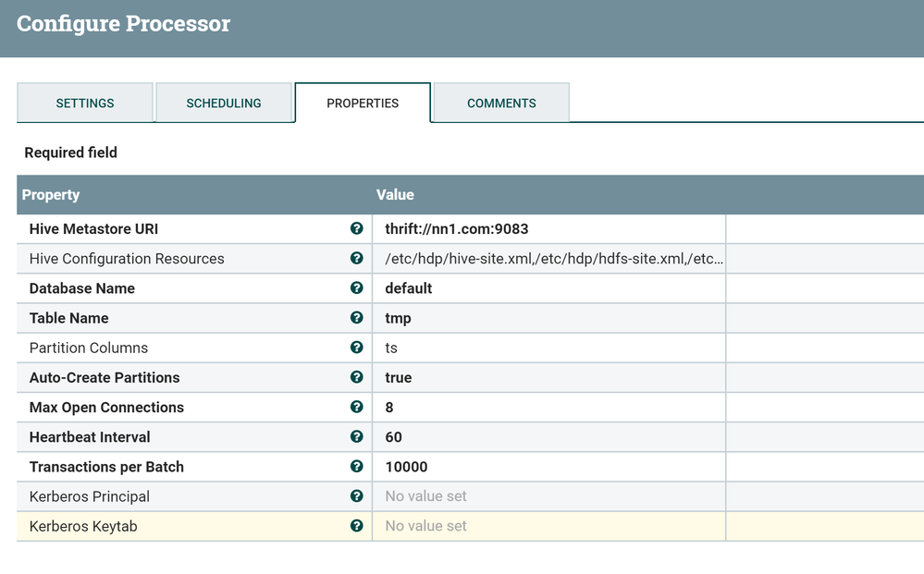Click help icon for Heartbeat Interval

[x=357, y=436]
